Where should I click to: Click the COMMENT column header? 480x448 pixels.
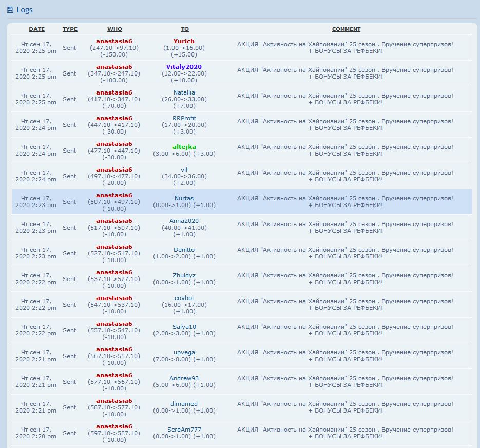pos(346,29)
